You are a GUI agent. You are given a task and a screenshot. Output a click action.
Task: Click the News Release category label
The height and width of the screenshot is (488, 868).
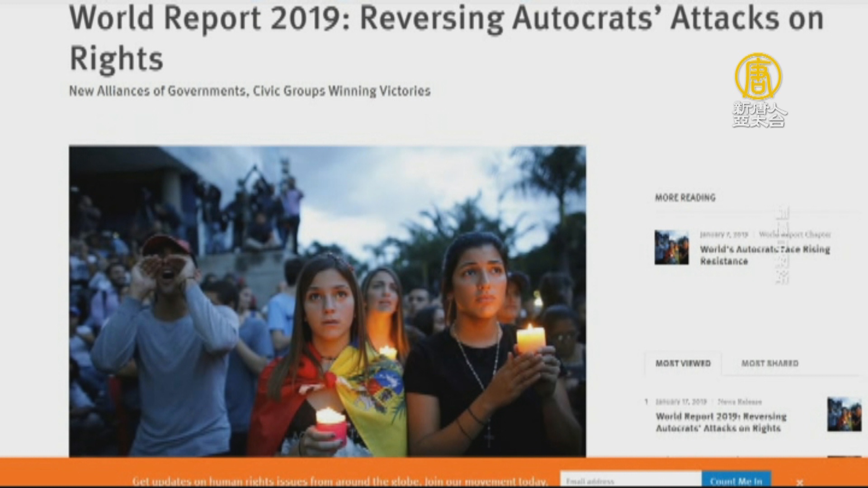coord(739,402)
